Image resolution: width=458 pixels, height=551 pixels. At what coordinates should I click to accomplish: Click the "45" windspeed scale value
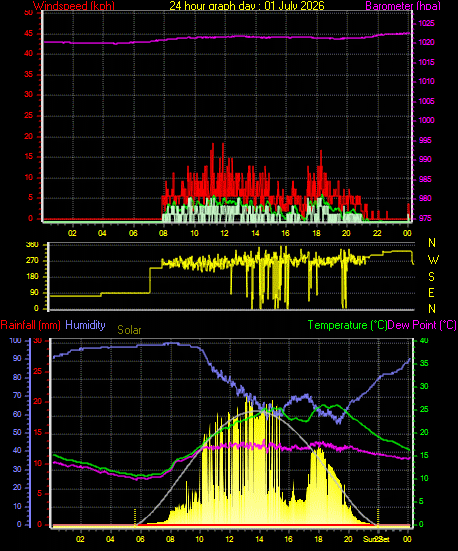point(28,34)
